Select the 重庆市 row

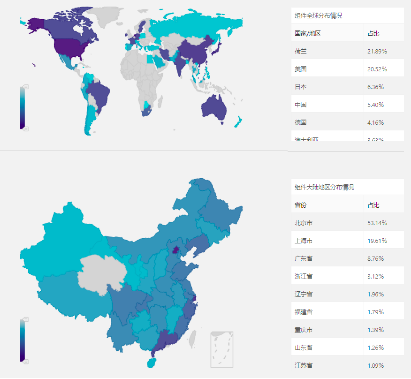[347, 330]
